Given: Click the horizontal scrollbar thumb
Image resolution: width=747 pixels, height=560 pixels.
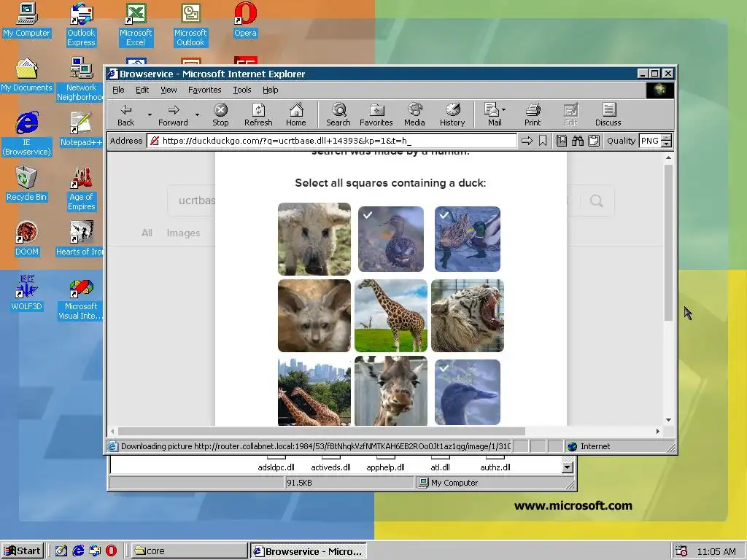Looking at the screenshot, I should pos(322,431).
